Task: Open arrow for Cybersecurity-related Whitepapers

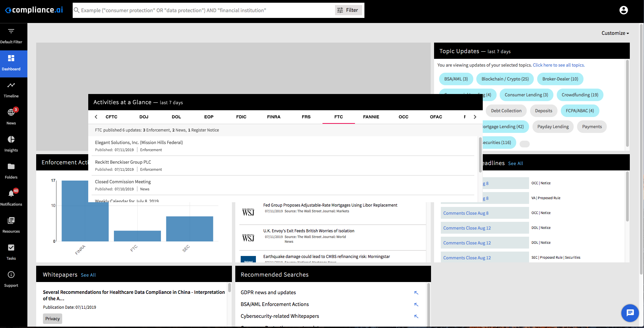Action: [x=416, y=317]
